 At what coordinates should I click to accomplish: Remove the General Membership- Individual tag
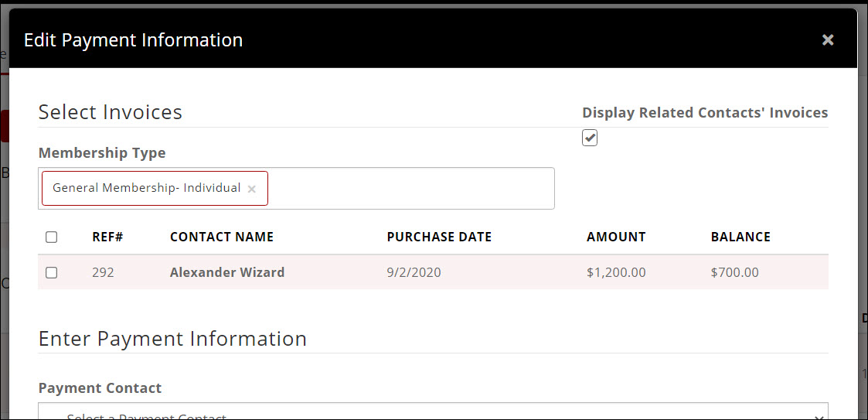coord(252,189)
